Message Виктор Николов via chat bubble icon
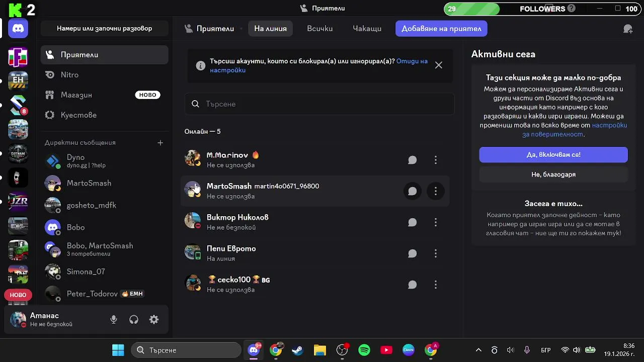The image size is (644, 362). point(412,222)
